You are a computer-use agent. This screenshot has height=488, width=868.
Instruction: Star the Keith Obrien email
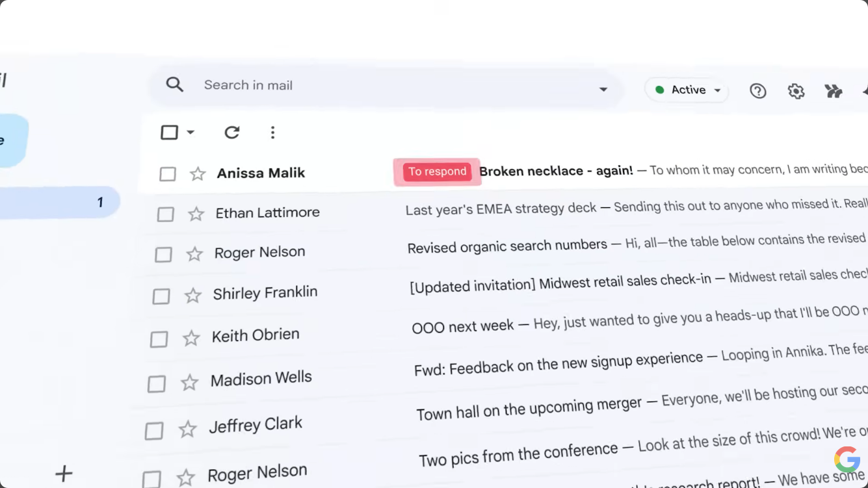[191, 338]
